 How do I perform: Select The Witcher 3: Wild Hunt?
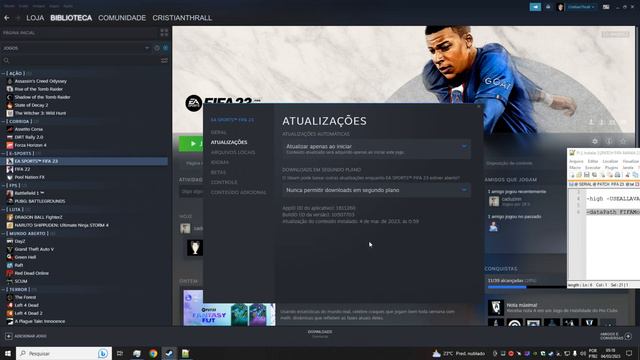click(40, 113)
